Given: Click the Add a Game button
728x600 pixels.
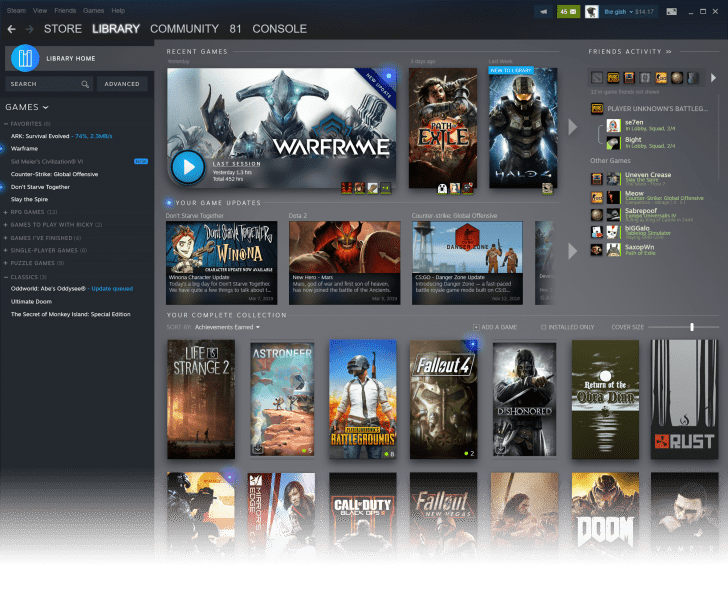Looking at the screenshot, I should pos(497,327).
